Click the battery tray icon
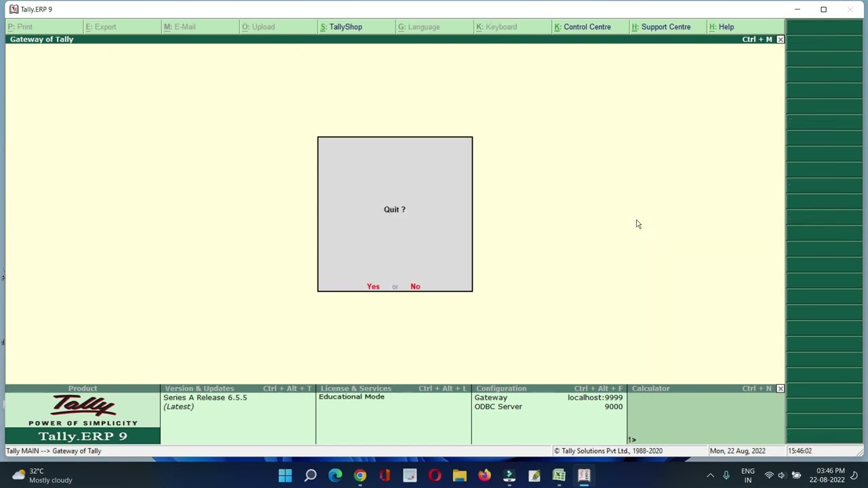The image size is (868, 488). coord(796,476)
